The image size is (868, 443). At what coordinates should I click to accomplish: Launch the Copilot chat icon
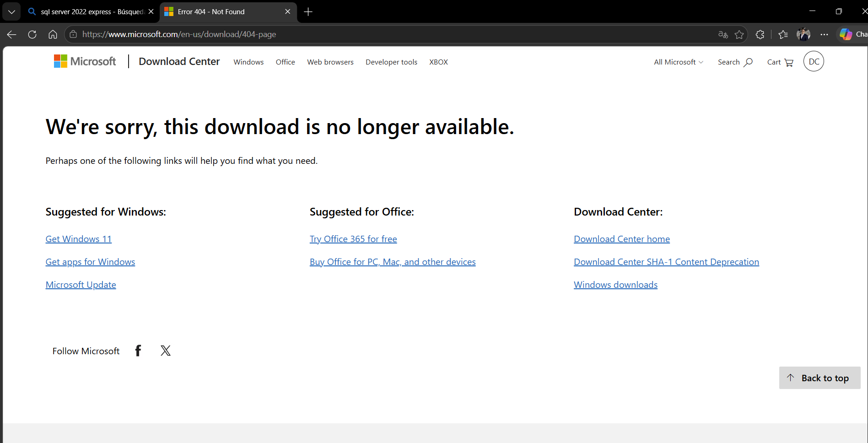(846, 34)
